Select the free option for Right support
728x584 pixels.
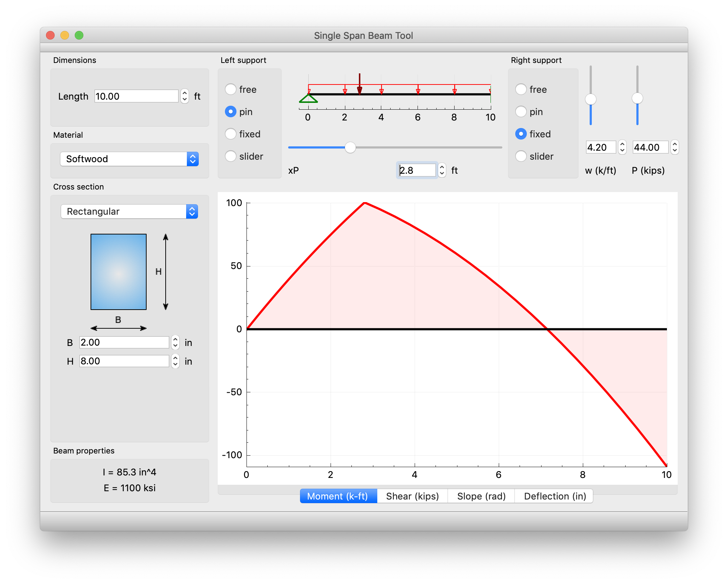pos(521,89)
